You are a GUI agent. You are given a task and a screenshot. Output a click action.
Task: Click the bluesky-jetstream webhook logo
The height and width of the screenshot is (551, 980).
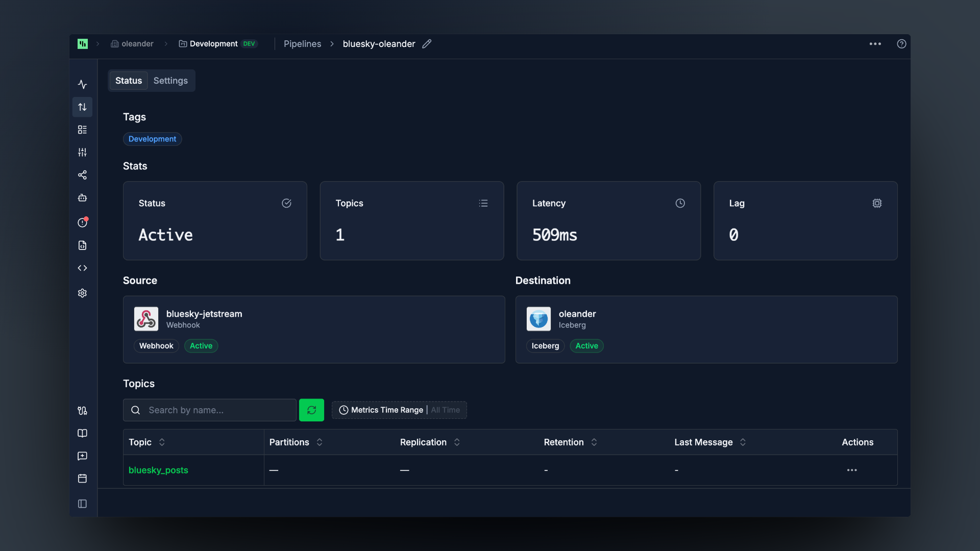(146, 319)
